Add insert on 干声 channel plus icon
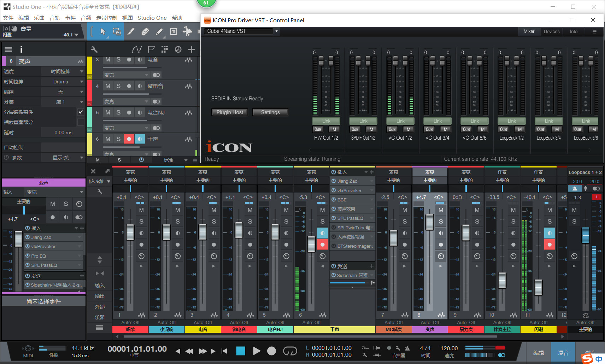The image size is (605, 364). click(371, 172)
